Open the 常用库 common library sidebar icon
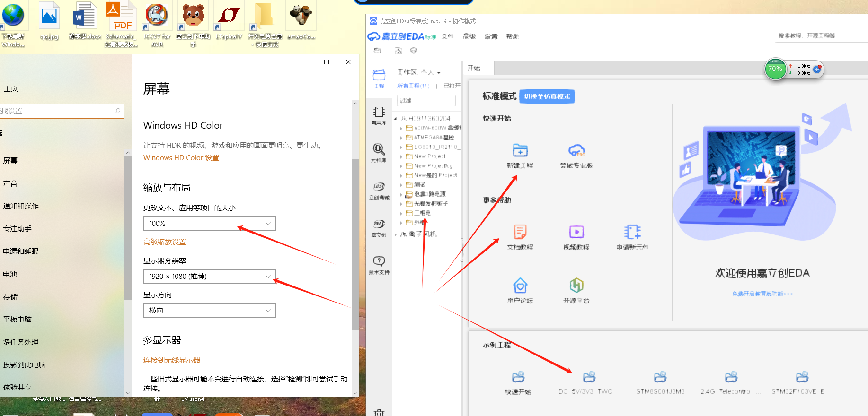The image size is (868, 416). [379, 116]
